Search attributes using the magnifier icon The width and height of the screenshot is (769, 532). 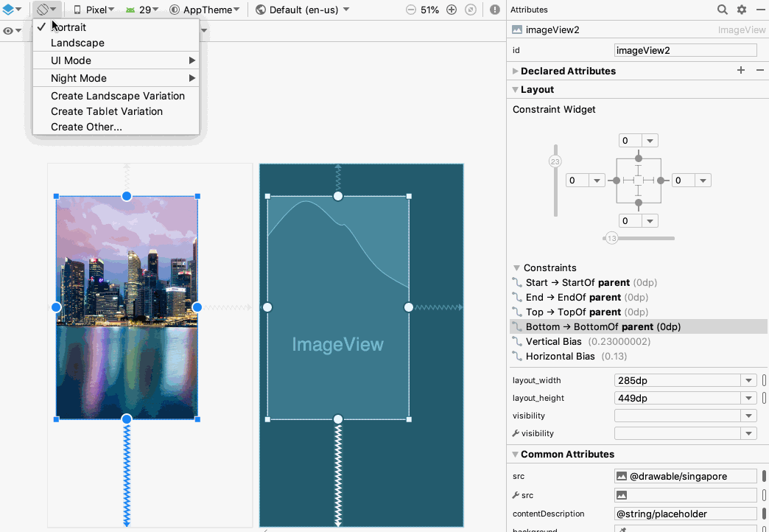coord(722,10)
